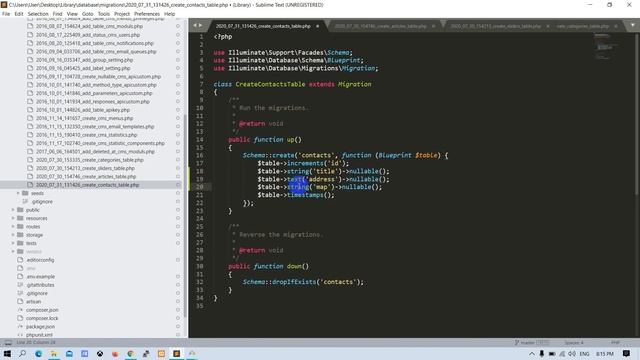The width and height of the screenshot is (640, 360).
Task: Open the Project menu
Action: tap(122, 14)
